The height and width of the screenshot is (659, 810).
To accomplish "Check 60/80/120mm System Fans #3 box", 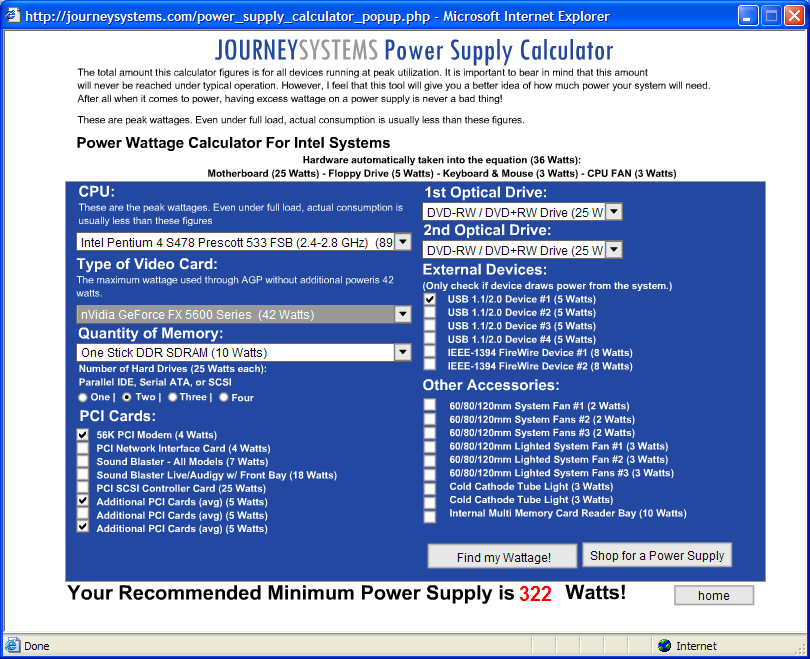I will click(x=429, y=432).
